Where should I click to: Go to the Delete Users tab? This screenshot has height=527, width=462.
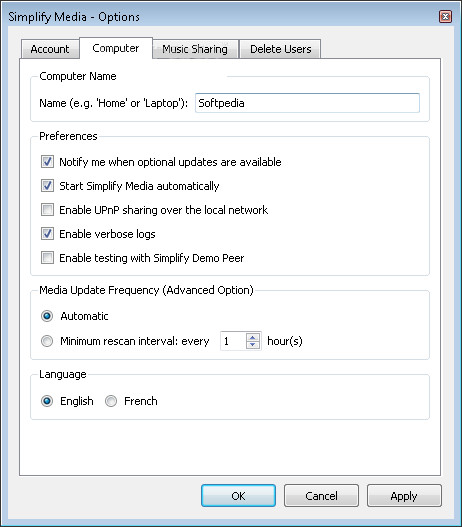(280, 49)
